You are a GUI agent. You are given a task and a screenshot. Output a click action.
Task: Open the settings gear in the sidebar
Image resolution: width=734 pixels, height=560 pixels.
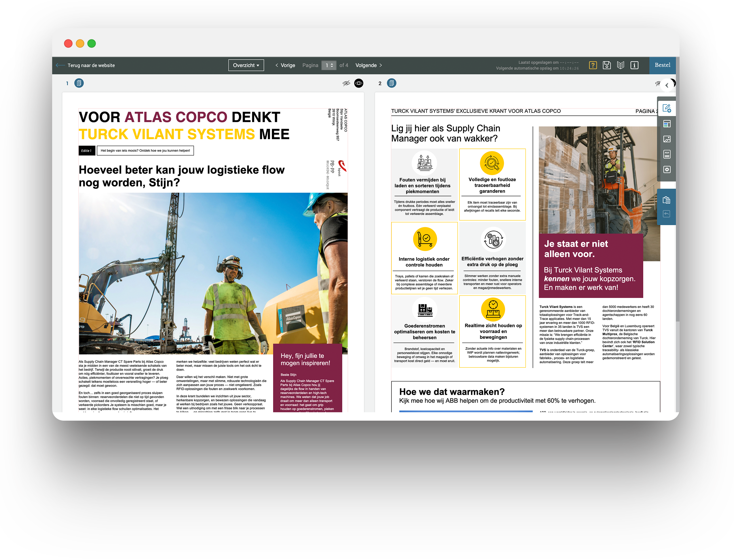[x=667, y=169]
